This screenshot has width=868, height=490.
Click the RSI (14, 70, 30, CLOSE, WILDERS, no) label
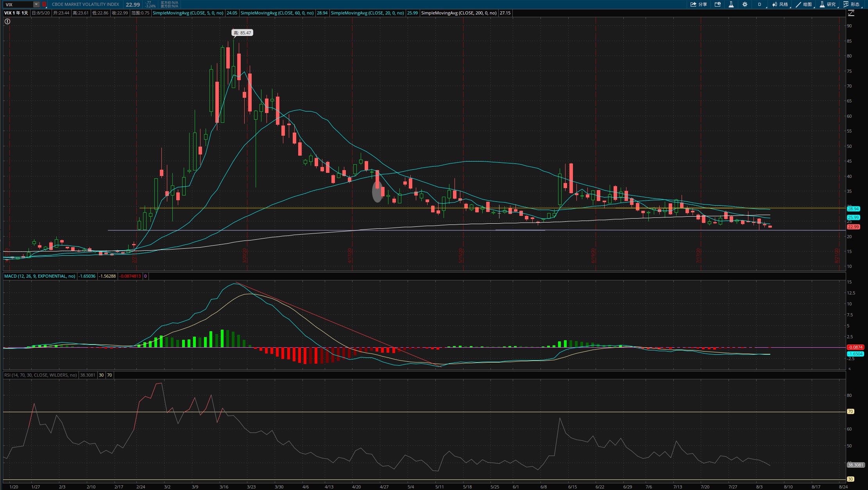[41, 375]
